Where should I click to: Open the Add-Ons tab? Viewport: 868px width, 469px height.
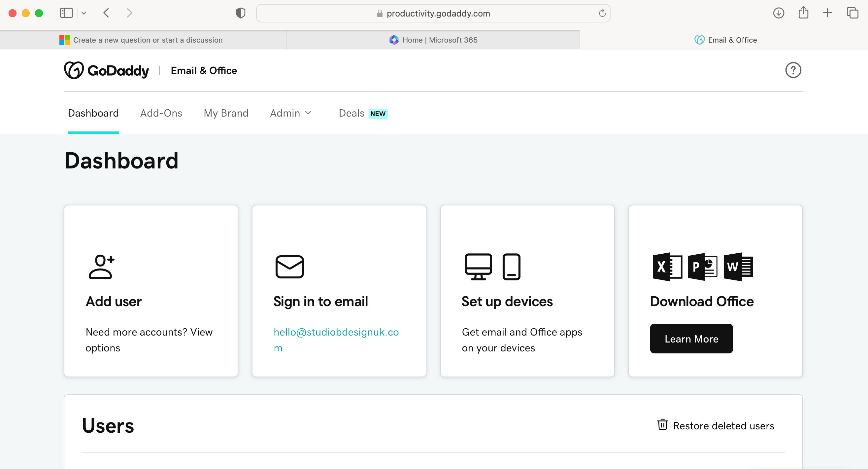[161, 113]
